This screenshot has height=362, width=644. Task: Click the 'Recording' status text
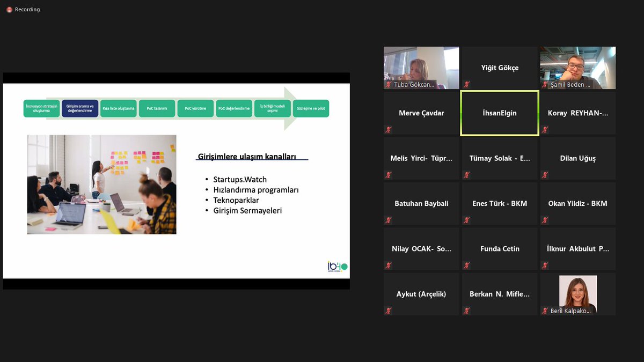[27, 10]
